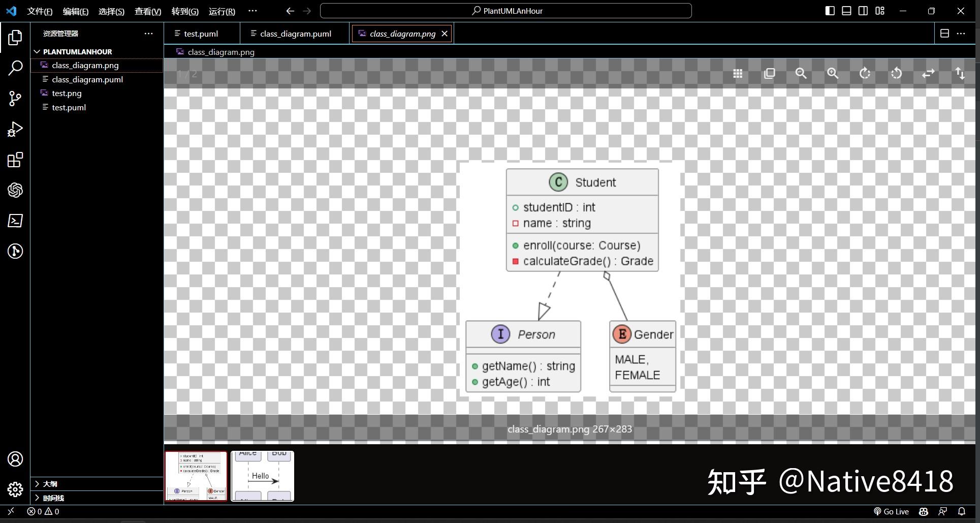Click the PlantUMLAnHour command center search box
980x523 pixels.
[505, 11]
